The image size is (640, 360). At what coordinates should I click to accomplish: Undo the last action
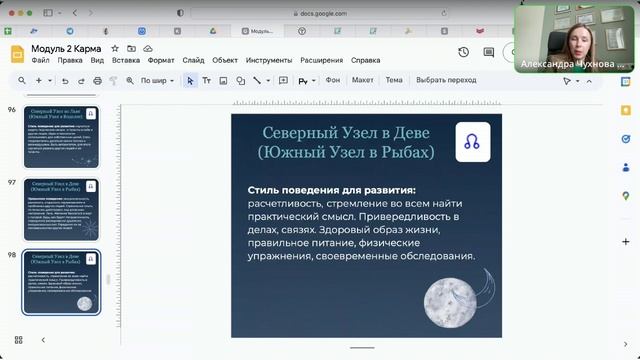coord(65,81)
